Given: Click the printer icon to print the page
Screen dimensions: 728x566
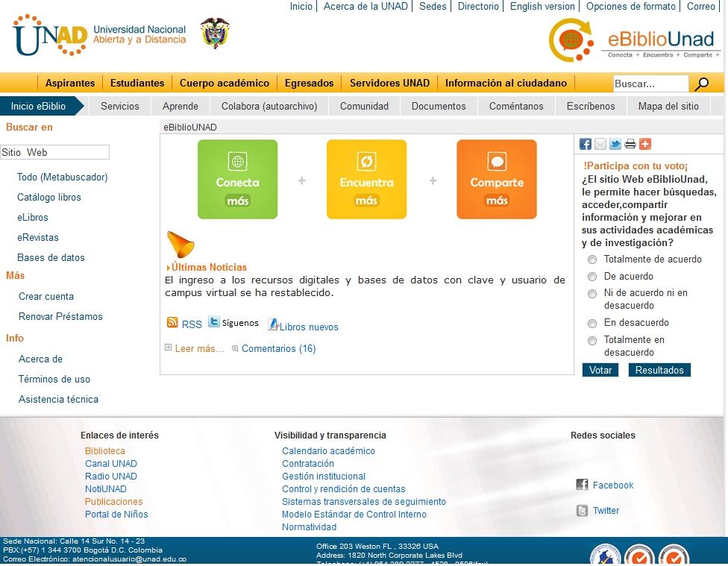Looking at the screenshot, I should tap(630, 144).
